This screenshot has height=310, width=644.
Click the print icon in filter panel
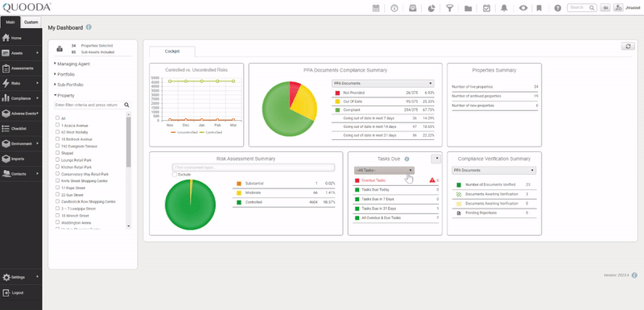pyautogui.click(x=60, y=49)
